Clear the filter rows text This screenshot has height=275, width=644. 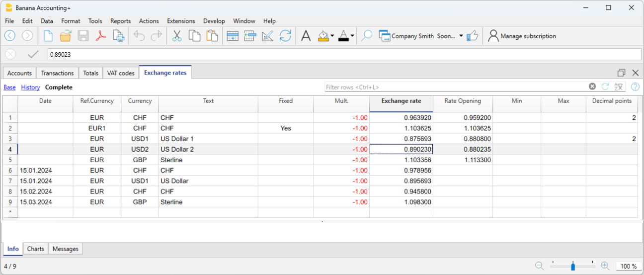592,87
